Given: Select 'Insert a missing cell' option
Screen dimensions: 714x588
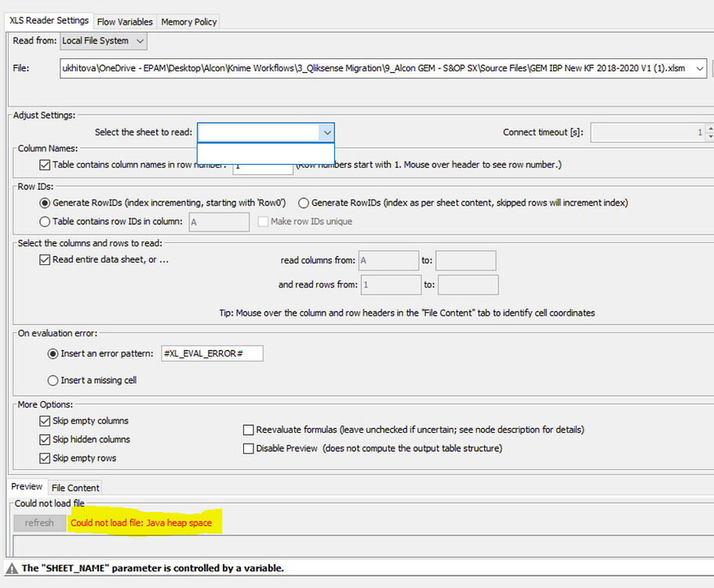Looking at the screenshot, I should (x=53, y=380).
